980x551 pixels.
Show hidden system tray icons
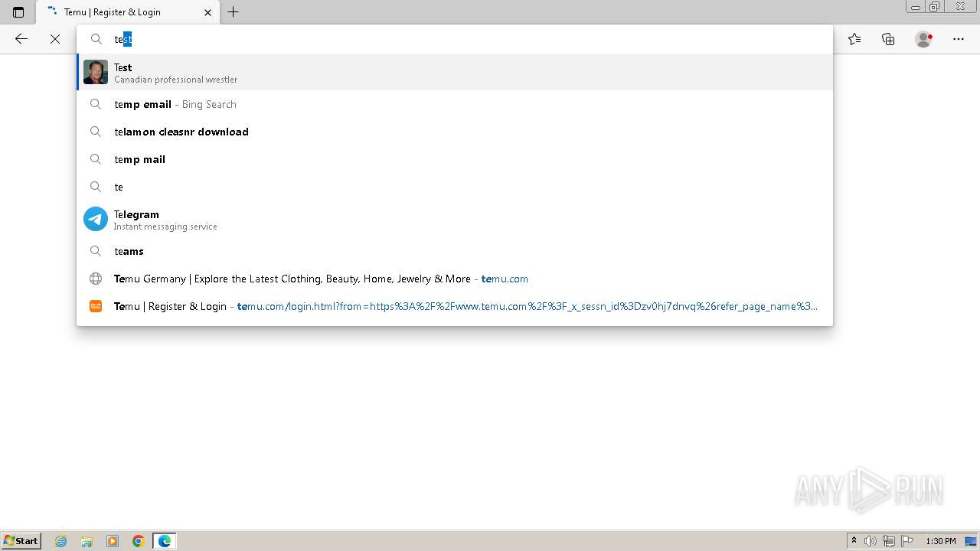[x=854, y=541]
